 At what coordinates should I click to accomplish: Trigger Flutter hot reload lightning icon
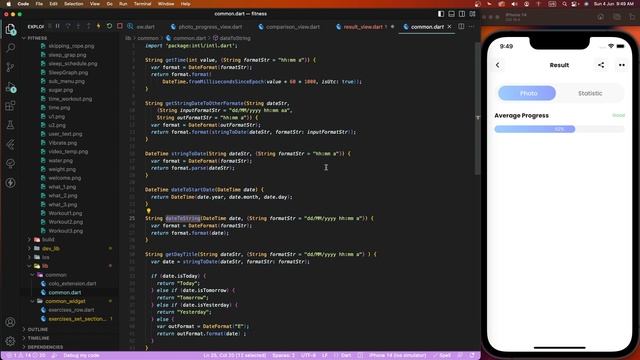(98, 26)
